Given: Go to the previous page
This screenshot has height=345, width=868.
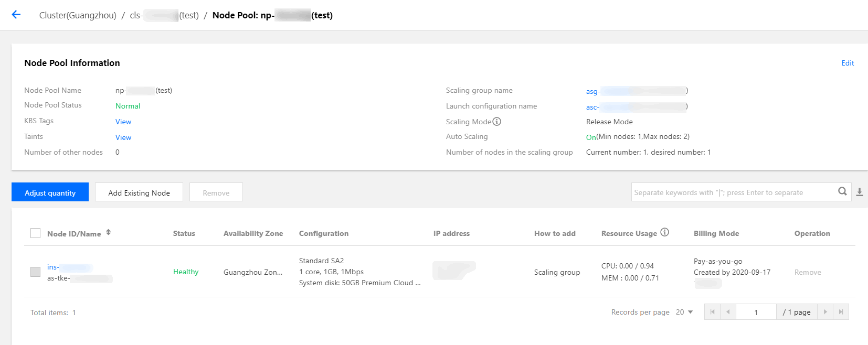Looking at the screenshot, I should (x=728, y=312).
